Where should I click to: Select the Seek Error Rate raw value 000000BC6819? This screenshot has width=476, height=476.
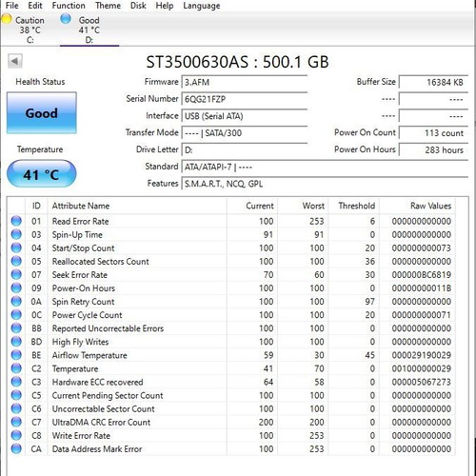[x=422, y=275]
